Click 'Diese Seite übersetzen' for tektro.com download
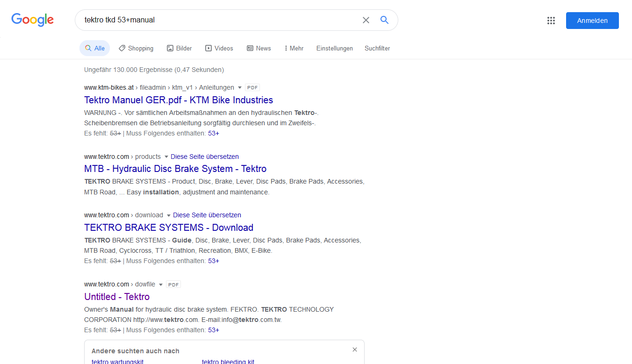Viewport: 632px width, 364px height. click(x=207, y=215)
